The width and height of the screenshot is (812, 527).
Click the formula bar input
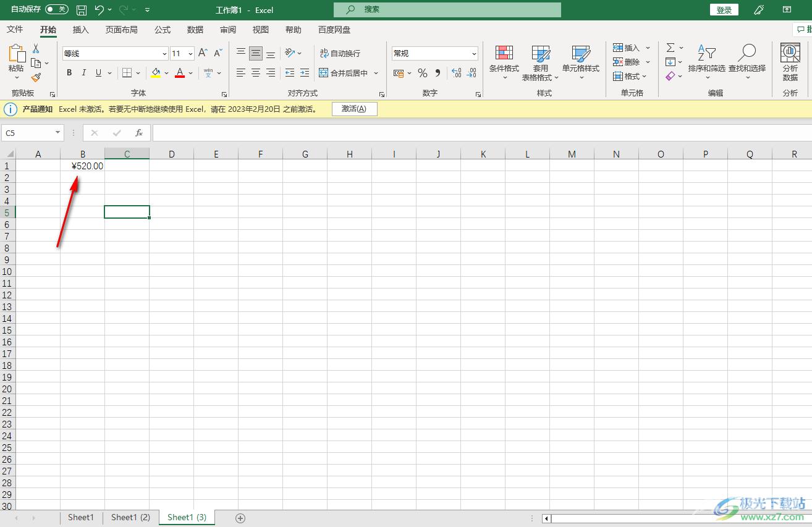[482, 133]
